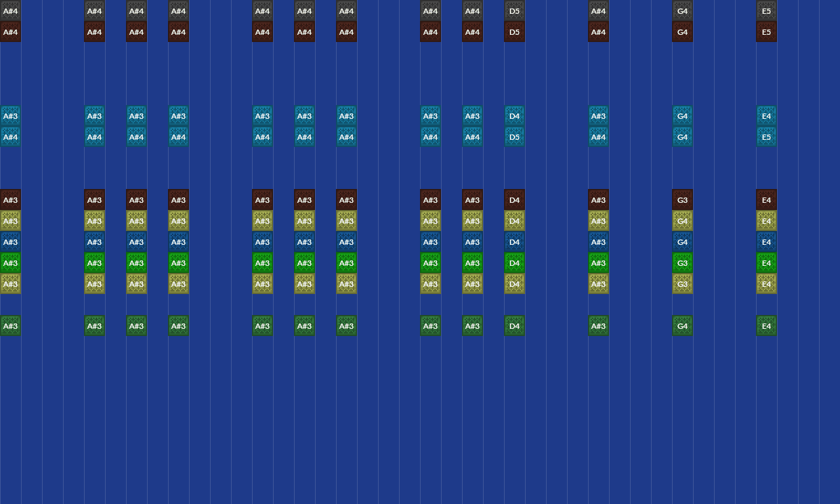
Task: Select the blue D4 note block
Action: point(514,241)
